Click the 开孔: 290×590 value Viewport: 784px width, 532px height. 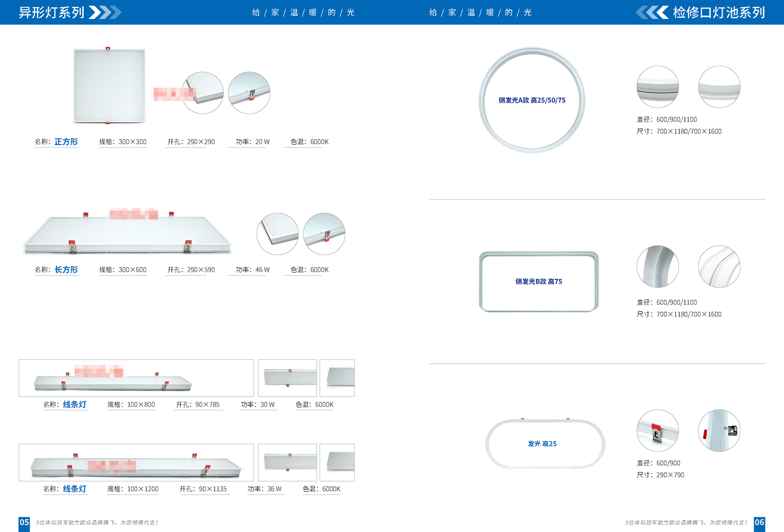[191, 270]
